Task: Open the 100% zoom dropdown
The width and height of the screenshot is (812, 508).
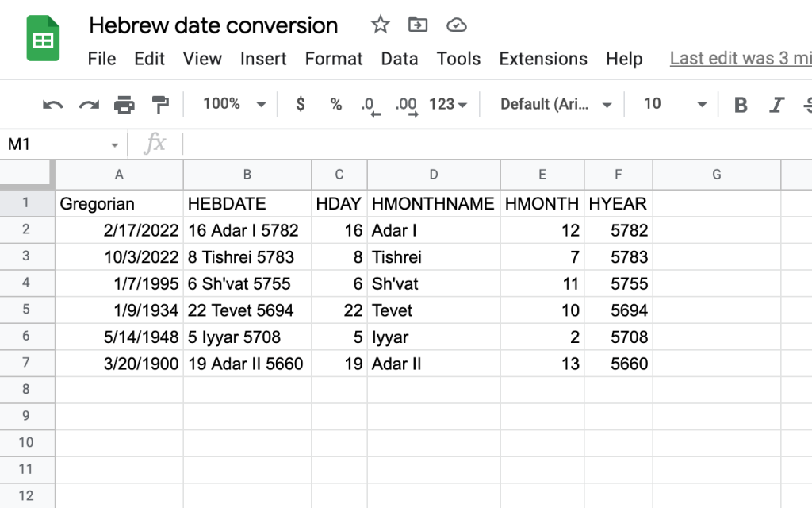Action: 233,104
